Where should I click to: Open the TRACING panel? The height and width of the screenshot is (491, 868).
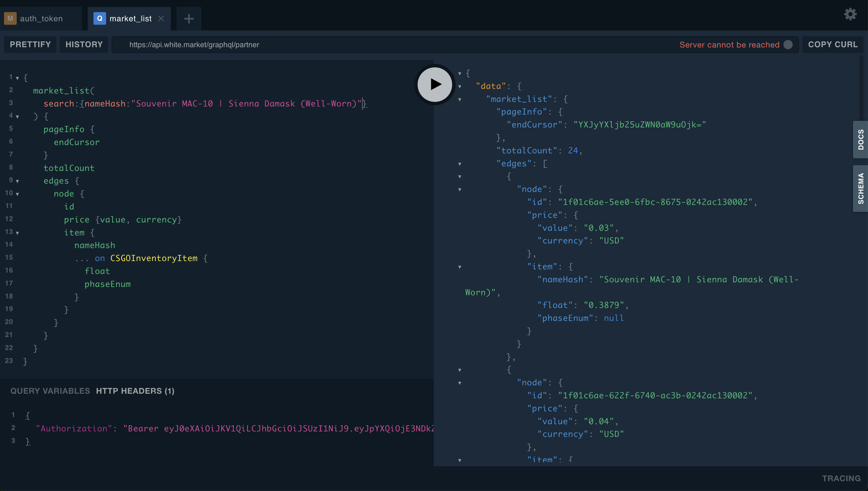[x=841, y=478]
